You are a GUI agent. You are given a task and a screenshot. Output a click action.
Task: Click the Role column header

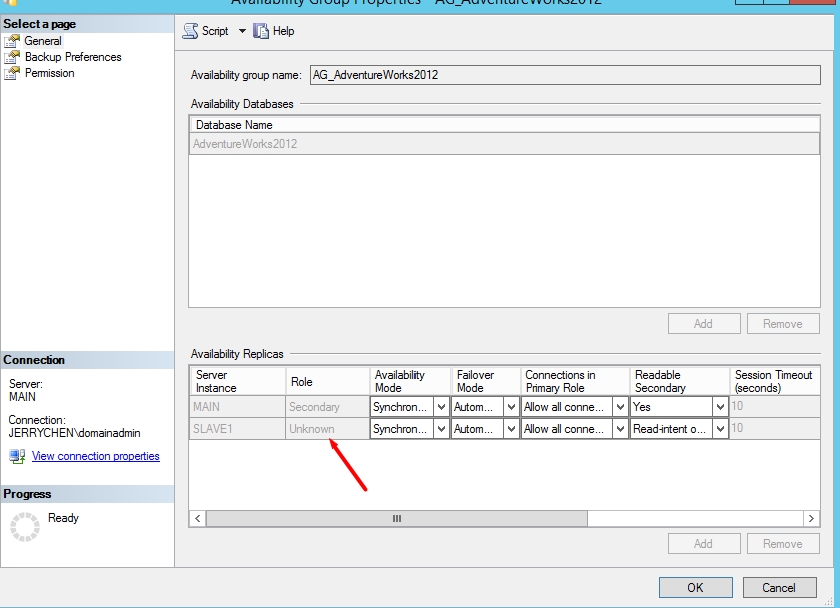pos(327,381)
